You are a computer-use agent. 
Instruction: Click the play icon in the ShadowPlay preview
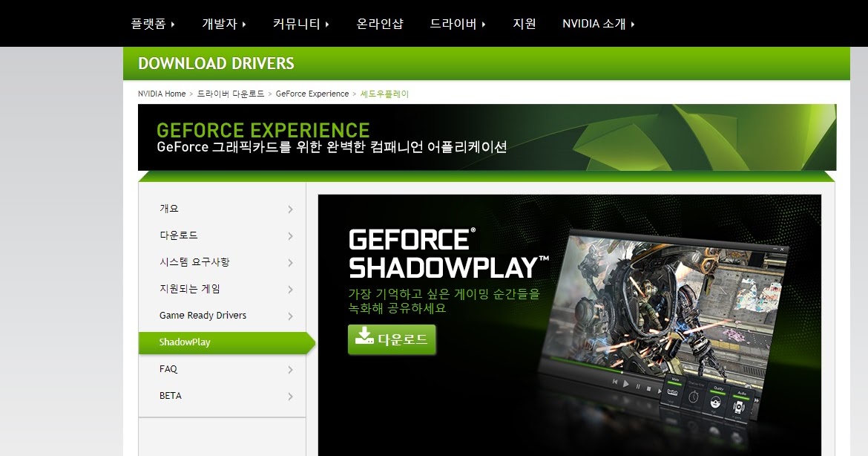(x=626, y=383)
